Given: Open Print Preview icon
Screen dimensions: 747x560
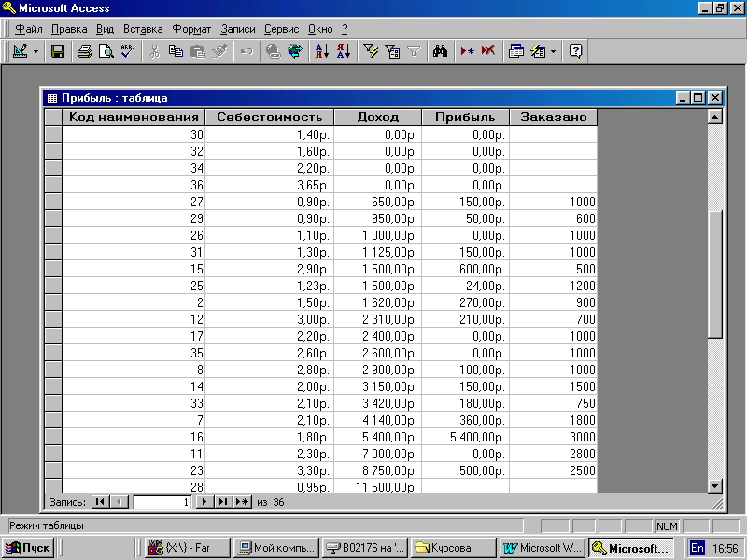Looking at the screenshot, I should pos(106,51).
